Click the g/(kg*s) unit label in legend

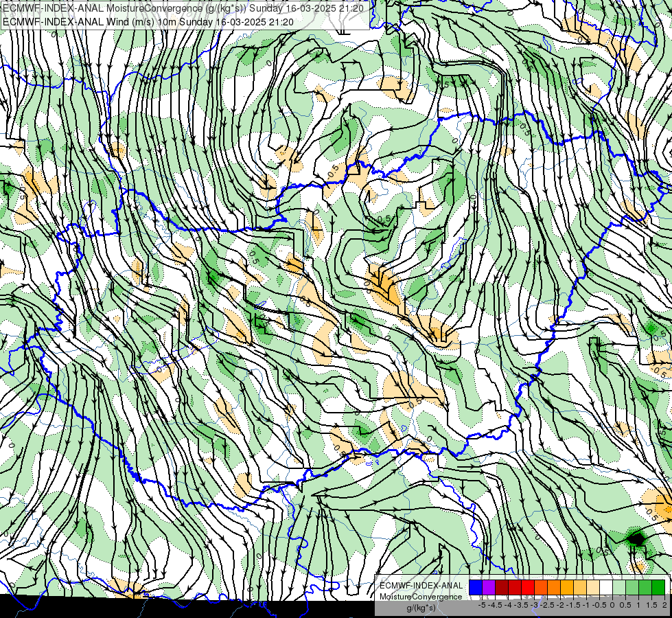421,608
